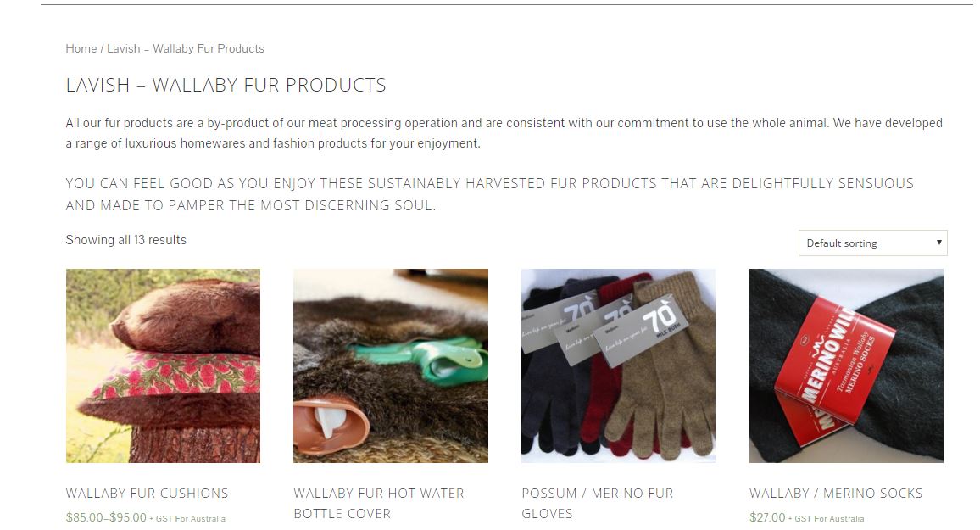This screenshot has height=530, width=980.
Task: Click the Showing all 13 results text
Action: pyautogui.click(x=125, y=240)
